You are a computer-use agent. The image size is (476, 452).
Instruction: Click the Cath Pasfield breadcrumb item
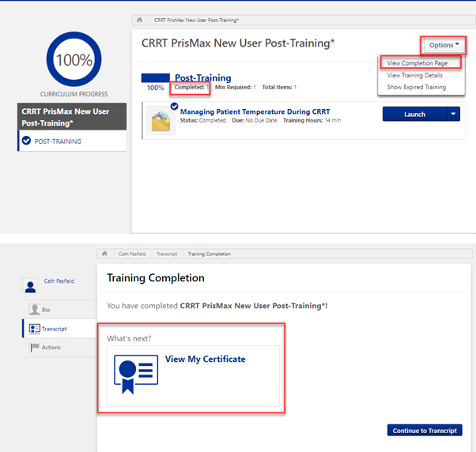[132, 254]
